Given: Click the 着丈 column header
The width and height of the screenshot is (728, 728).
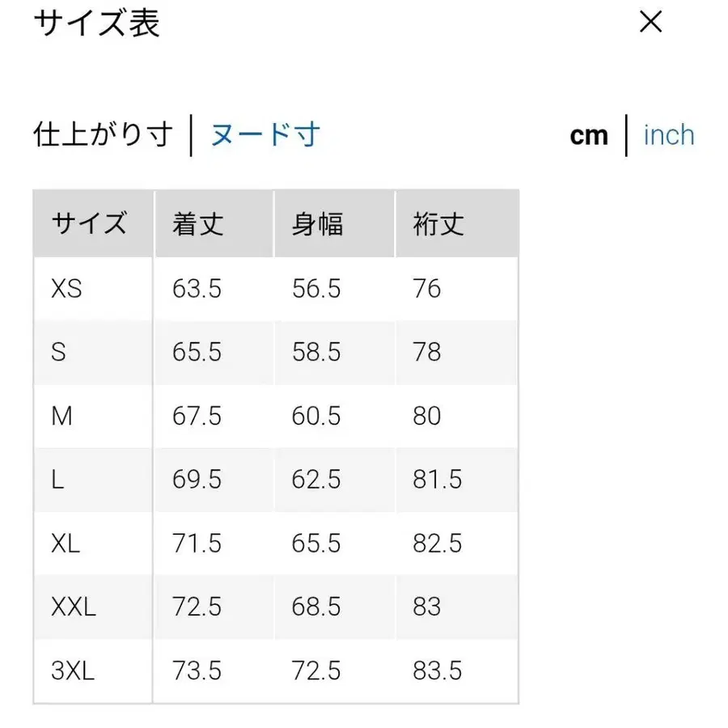Looking at the screenshot, I should [195, 223].
